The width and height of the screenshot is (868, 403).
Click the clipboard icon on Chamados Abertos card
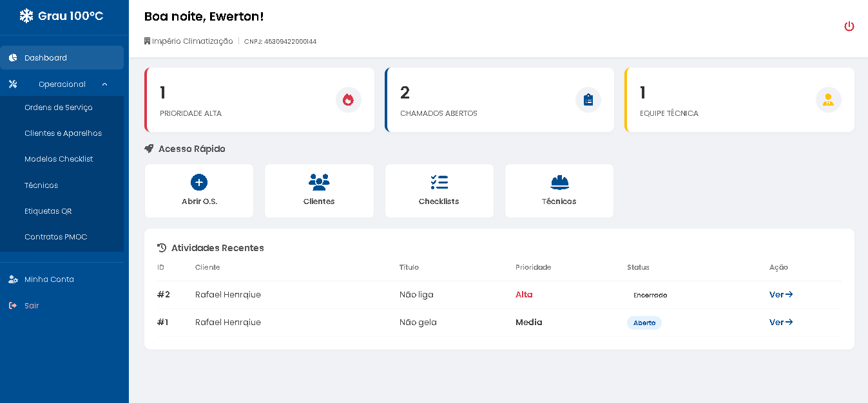click(588, 100)
